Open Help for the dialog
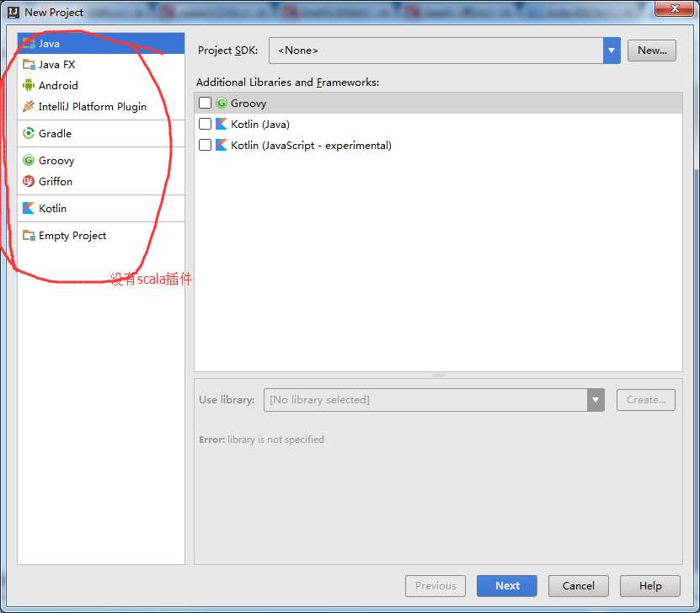700x613 pixels. [x=650, y=586]
